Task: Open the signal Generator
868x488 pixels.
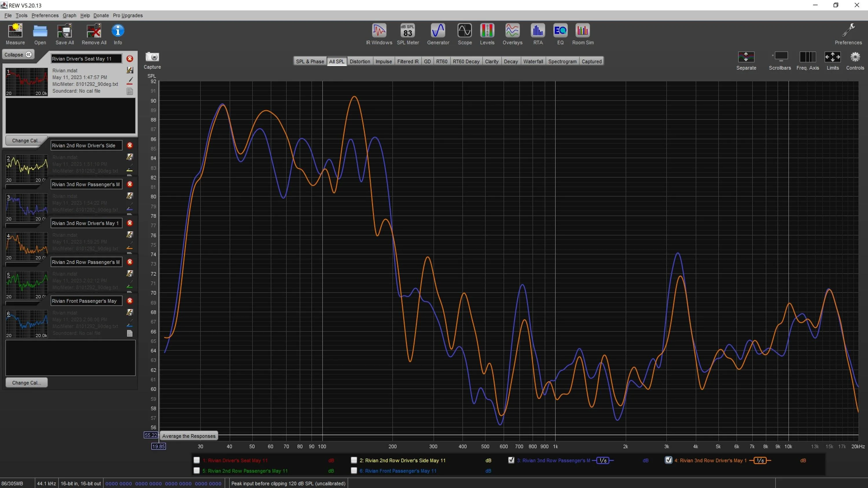Action: pyautogui.click(x=438, y=31)
